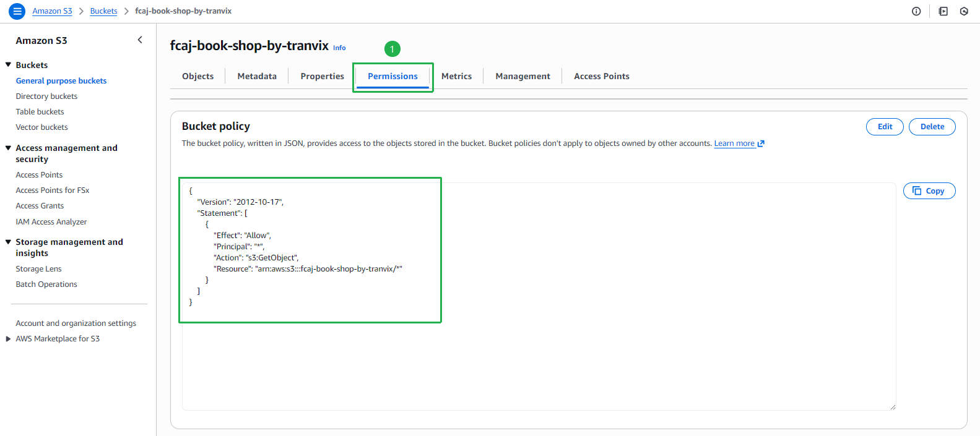
Task: Go to Buckets breadcrumb link
Action: click(x=103, y=11)
